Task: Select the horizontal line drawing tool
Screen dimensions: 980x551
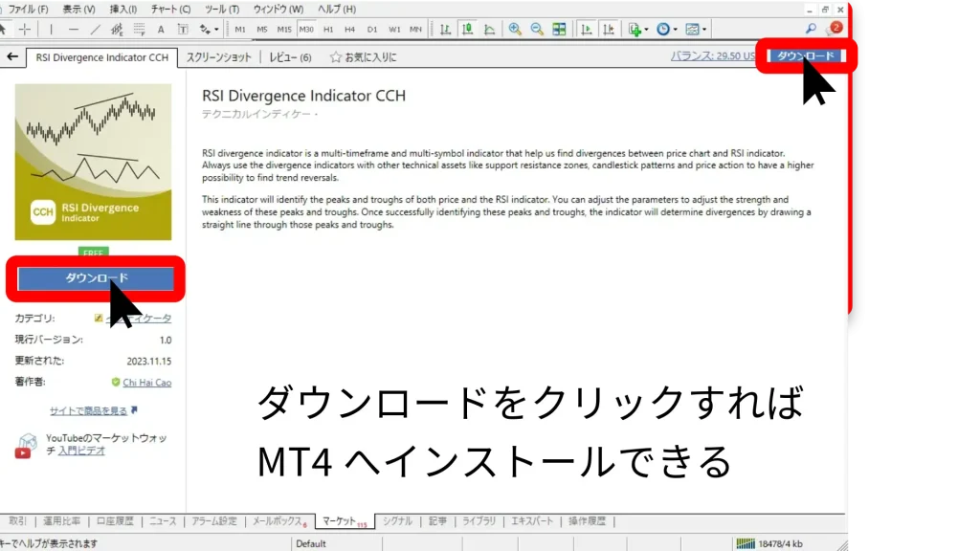Action: coord(74,29)
